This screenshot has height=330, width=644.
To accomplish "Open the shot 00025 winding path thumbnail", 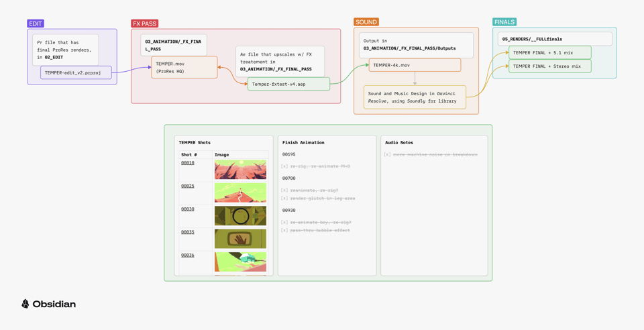I will (240, 193).
